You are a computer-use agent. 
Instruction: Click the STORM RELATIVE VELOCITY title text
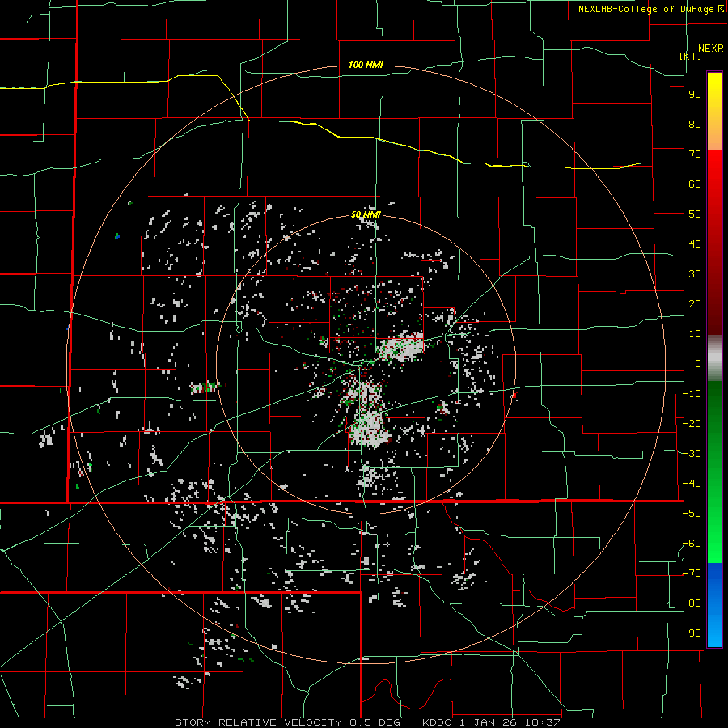259,722
